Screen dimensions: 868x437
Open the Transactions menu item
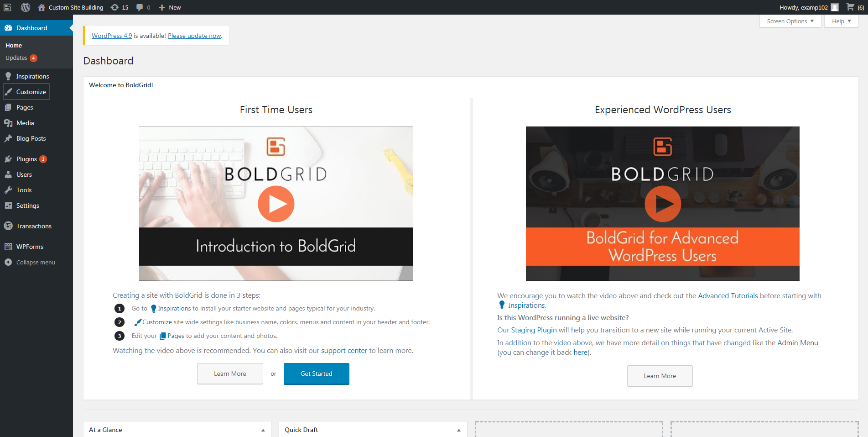[34, 226]
